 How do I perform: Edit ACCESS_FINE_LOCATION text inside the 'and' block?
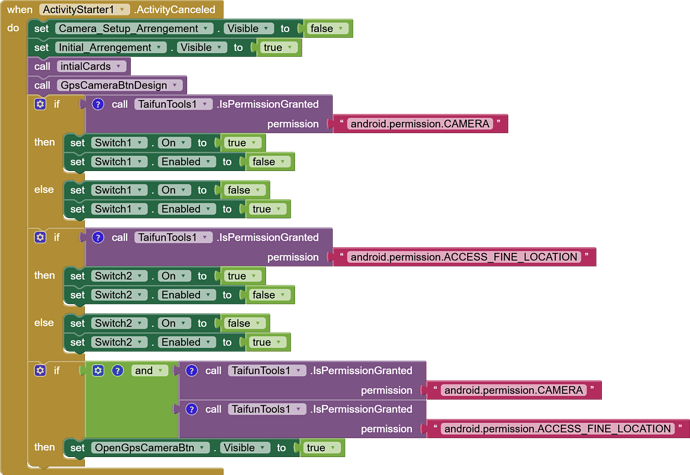coord(558,428)
